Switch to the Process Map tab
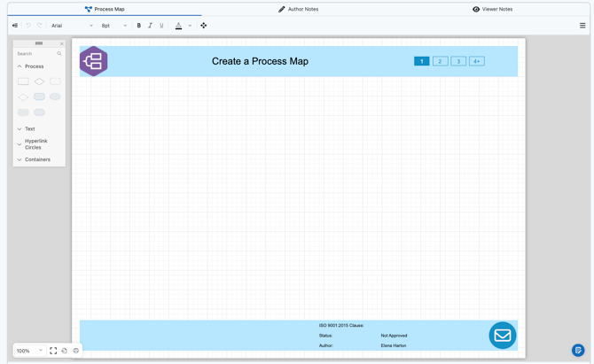This screenshot has width=594, height=364. [105, 9]
